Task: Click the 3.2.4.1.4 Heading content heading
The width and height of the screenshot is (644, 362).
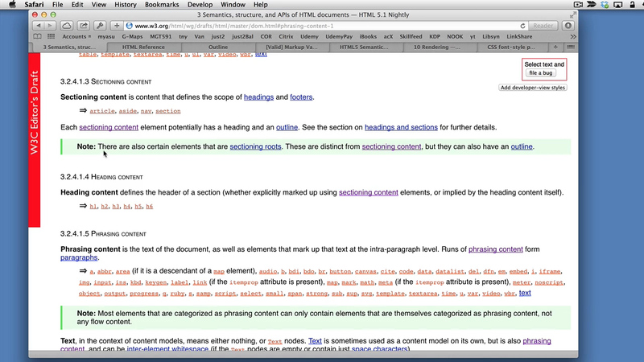Action: (x=101, y=177)
